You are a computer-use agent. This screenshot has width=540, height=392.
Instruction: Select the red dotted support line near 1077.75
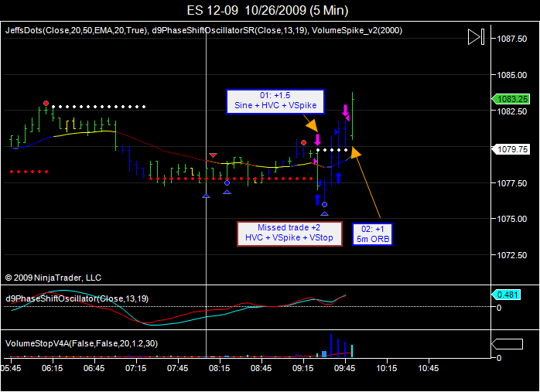[231, 179]
